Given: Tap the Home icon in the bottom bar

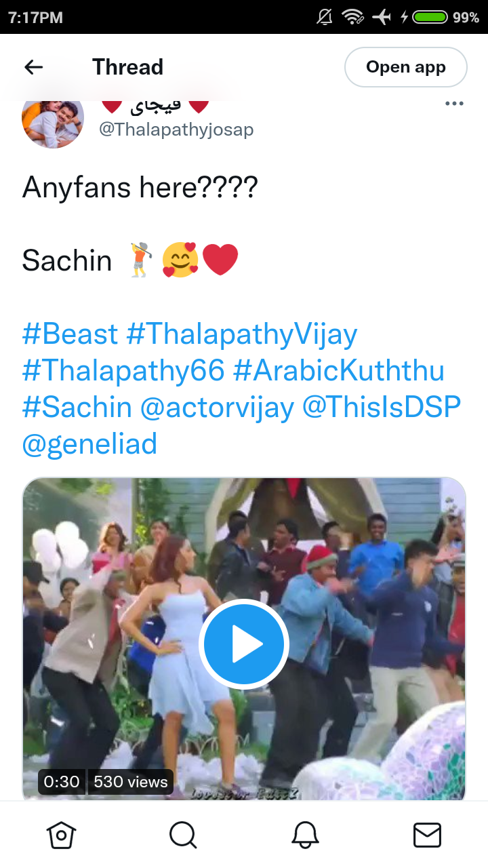Looking at the screenshot, I should (61, 835).
